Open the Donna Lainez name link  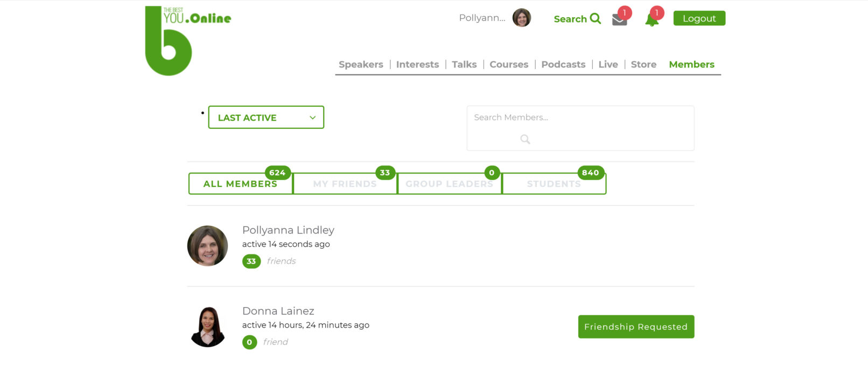pyautogui.click(x=278, y=311)
